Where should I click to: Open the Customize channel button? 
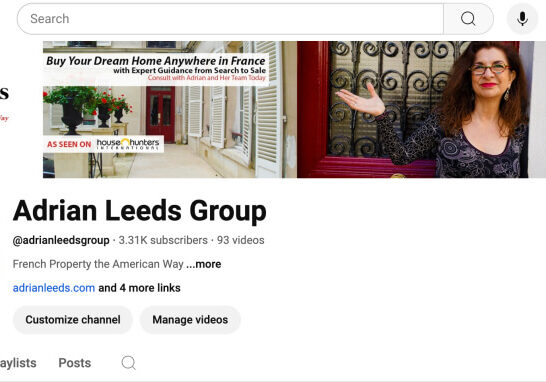click(x=73, y=320)
